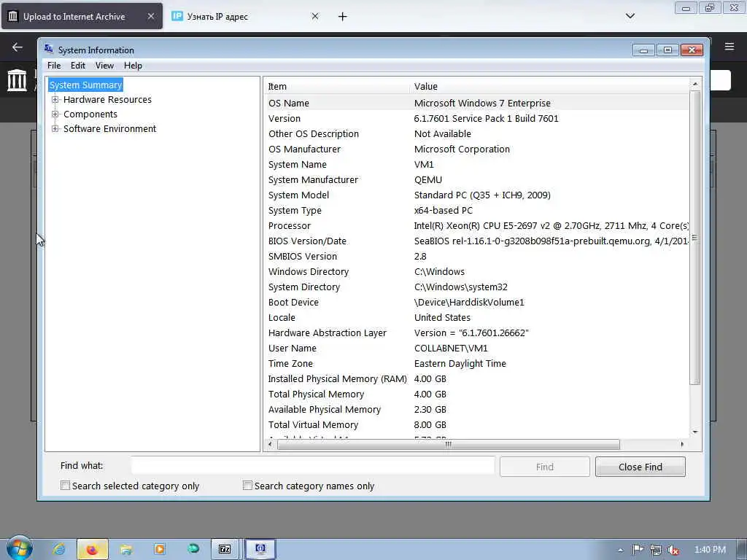Click the Internet Archive logo
Screen dimensions: 747x560
click(17, 80)
